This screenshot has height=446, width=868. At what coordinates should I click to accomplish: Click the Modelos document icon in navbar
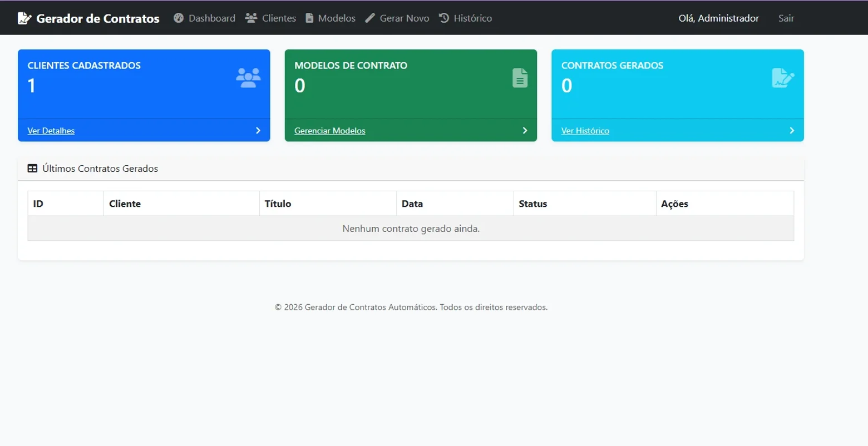coord(309,18)
